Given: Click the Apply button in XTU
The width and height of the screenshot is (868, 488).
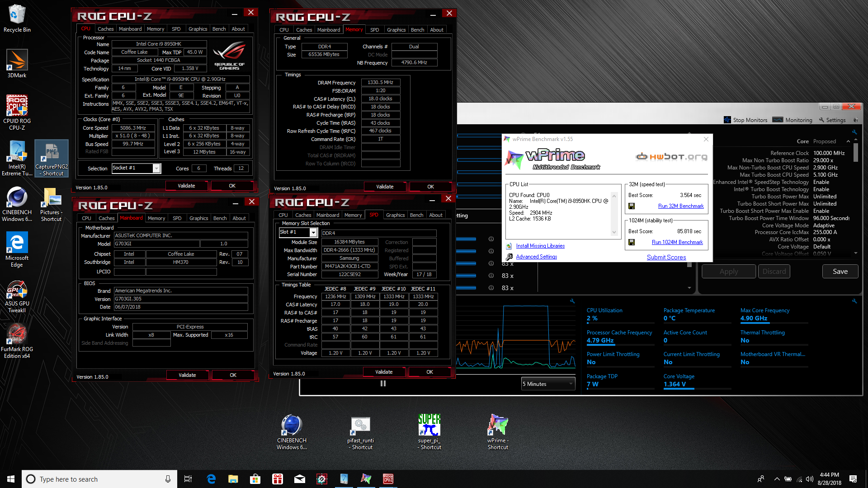Looking at the screenshot, I should (x=728, y=272).
